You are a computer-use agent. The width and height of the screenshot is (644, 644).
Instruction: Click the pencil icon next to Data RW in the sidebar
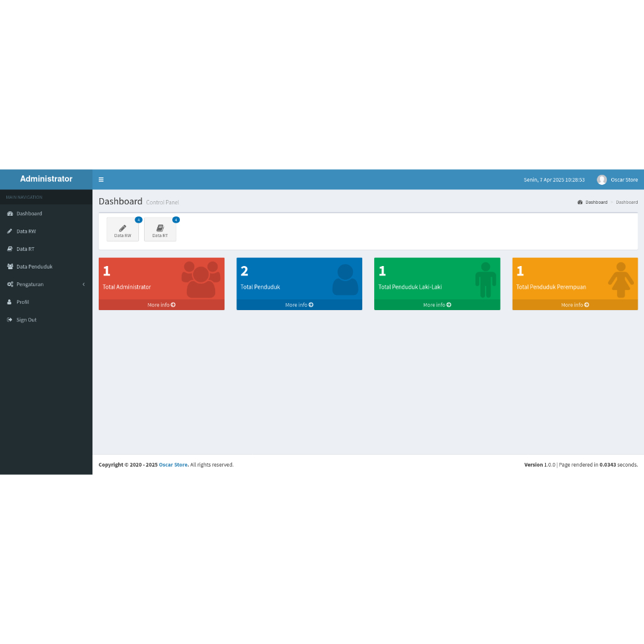click(x=9, y=231)
